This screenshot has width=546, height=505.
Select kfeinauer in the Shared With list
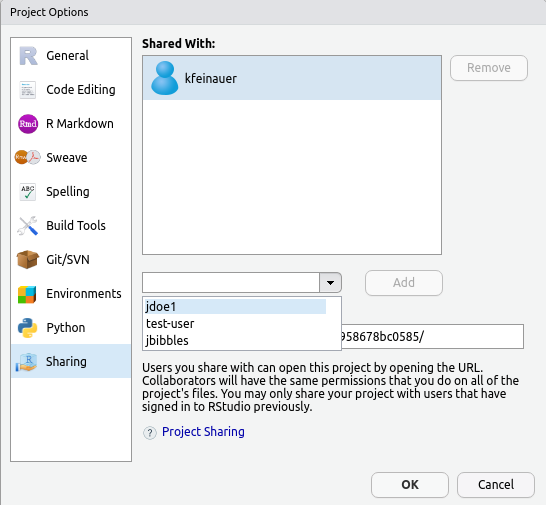tap(292, 78)
